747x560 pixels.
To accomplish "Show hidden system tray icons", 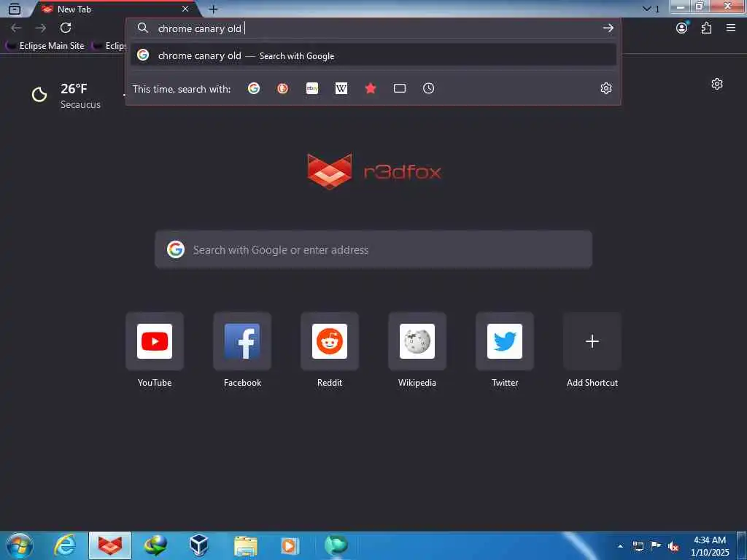I will 620,546.
